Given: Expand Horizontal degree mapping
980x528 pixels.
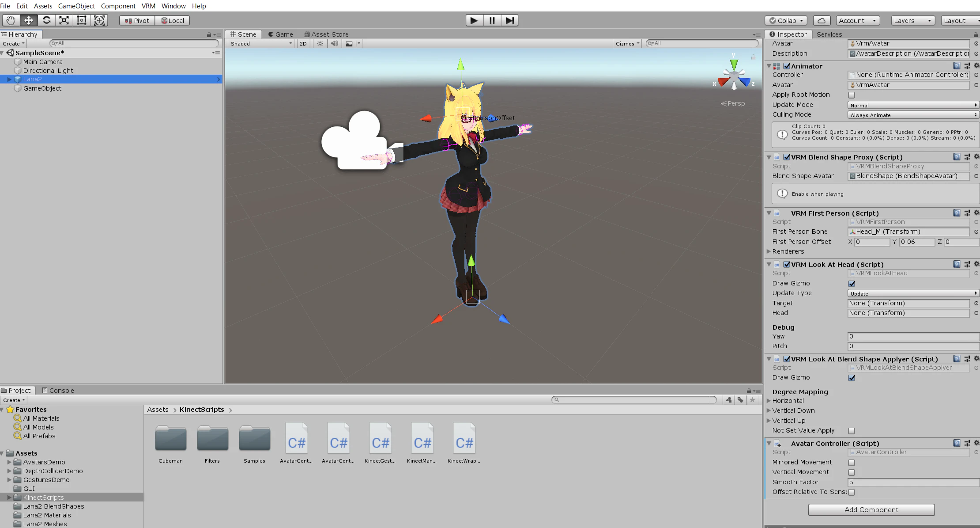Looking at the screenshot, I should 769,401.
